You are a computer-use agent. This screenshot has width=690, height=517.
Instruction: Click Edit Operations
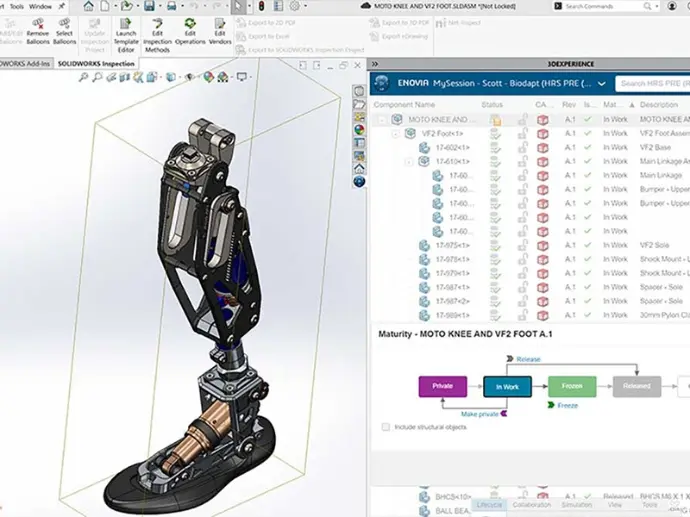click(x=190, y=31)
